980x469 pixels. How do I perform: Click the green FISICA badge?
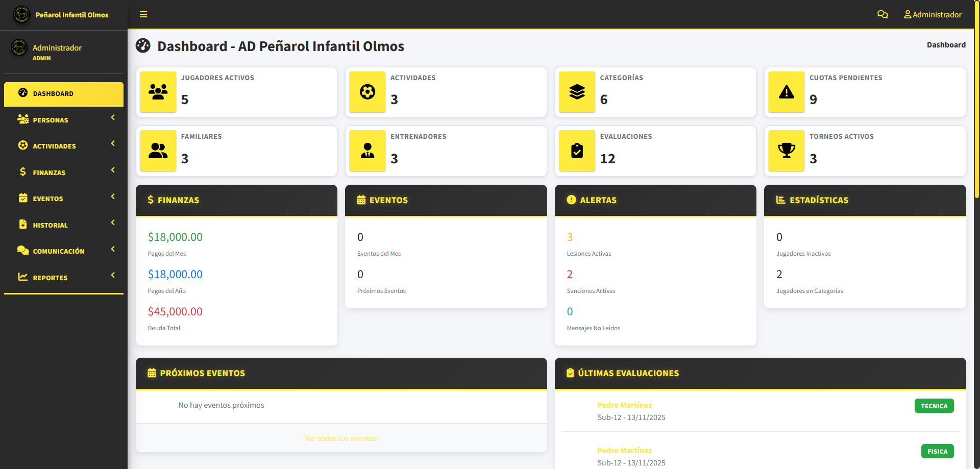(937, 452)
